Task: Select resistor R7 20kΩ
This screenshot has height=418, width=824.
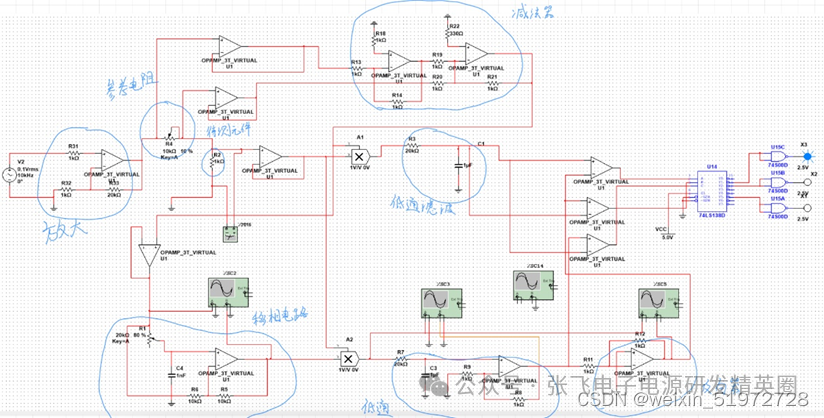Action: (401, 359)
